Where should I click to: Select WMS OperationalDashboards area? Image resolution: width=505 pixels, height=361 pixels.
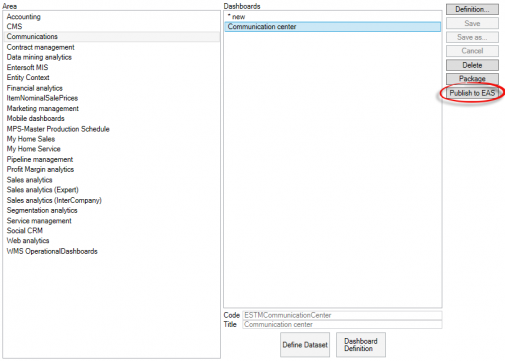[112, 251]
